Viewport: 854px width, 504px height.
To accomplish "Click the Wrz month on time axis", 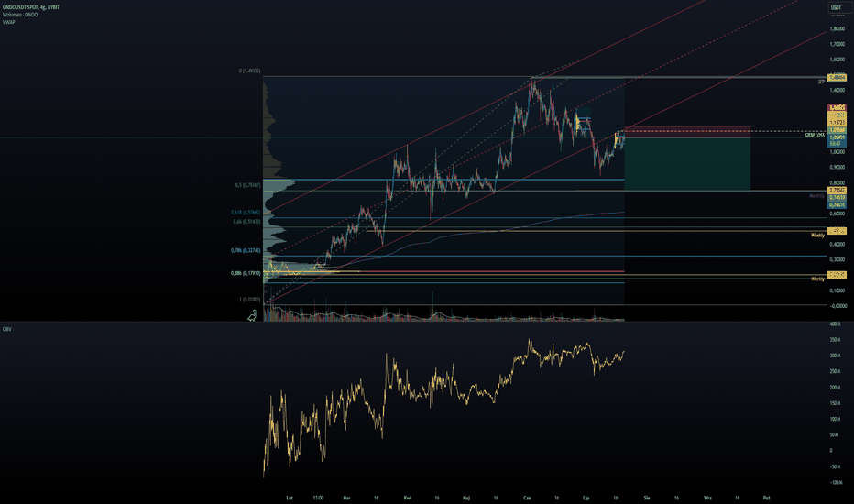I will (707, 498).
